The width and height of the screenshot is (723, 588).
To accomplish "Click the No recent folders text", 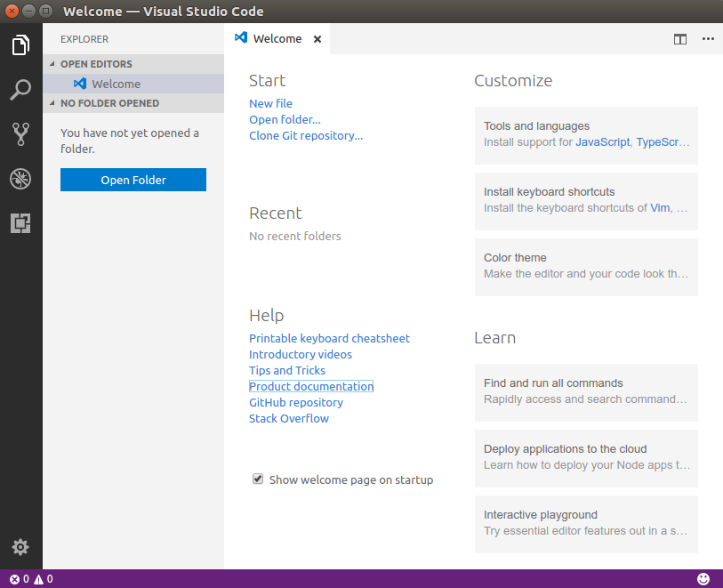I will [294, 236].
